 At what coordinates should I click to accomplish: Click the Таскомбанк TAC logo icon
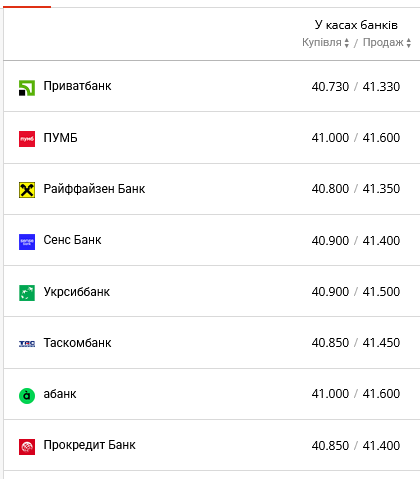(x=27, y=344)
